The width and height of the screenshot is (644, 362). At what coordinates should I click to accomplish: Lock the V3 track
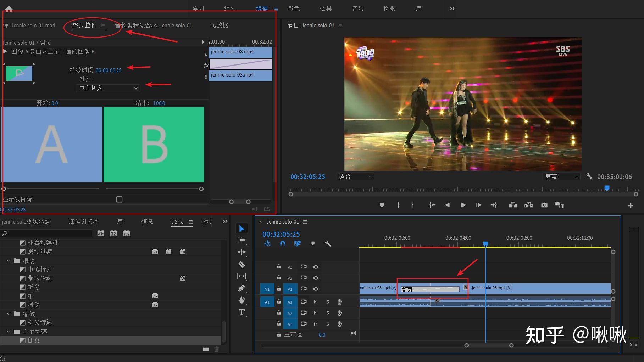(x=279, y=267)
